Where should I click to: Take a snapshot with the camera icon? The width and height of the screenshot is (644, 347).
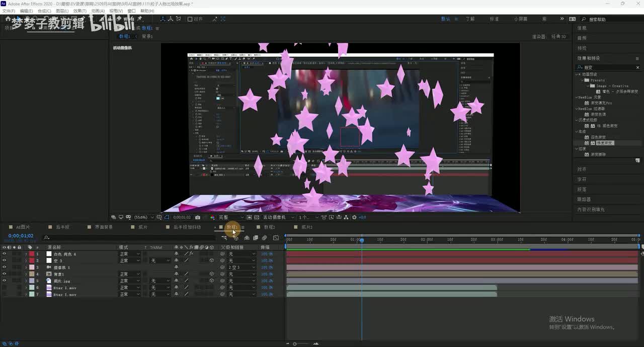(198, 217)
